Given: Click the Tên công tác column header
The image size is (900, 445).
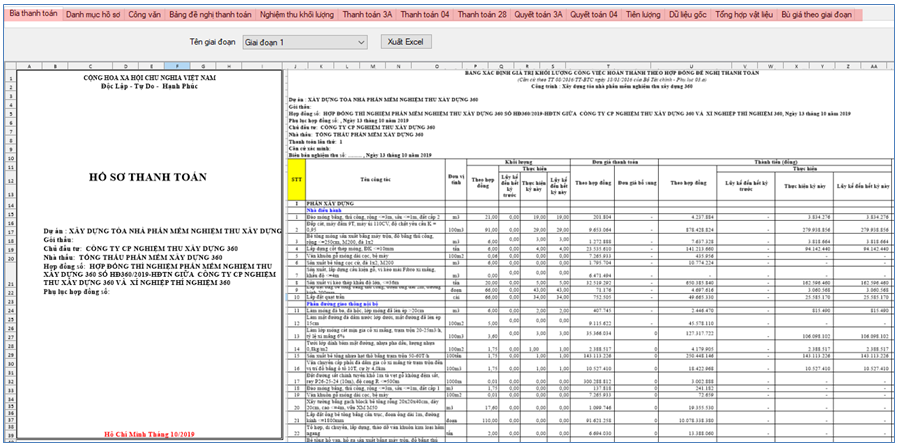Looking at the screenshot, I should tap(375, 179).
